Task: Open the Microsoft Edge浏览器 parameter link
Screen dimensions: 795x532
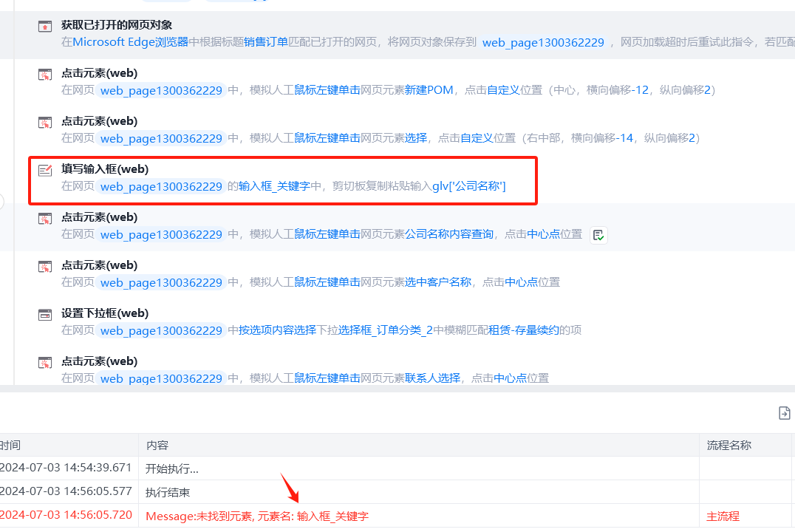Action: pos(130,42)
